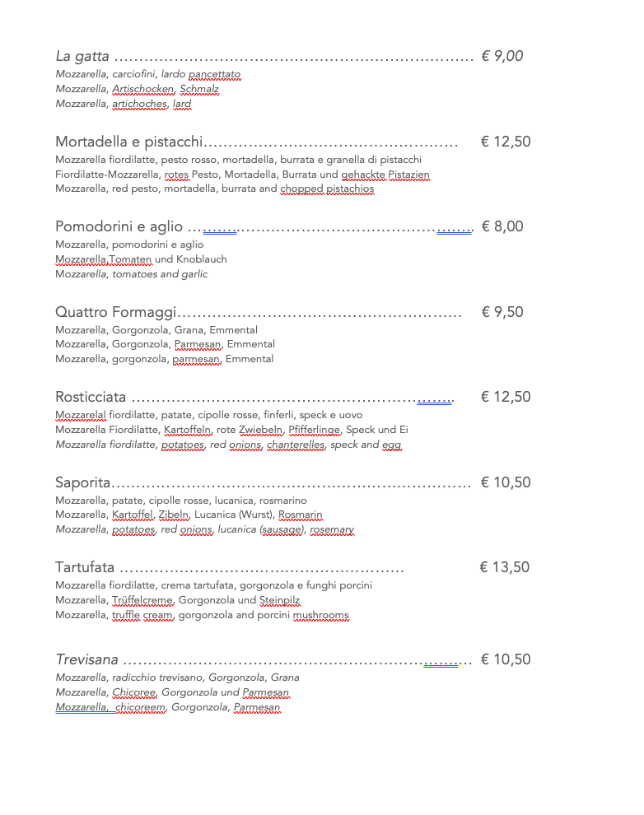Click the underlined word 'Zibeln'
This screenshot has height=815, width=644.
[x=174, y=515]
